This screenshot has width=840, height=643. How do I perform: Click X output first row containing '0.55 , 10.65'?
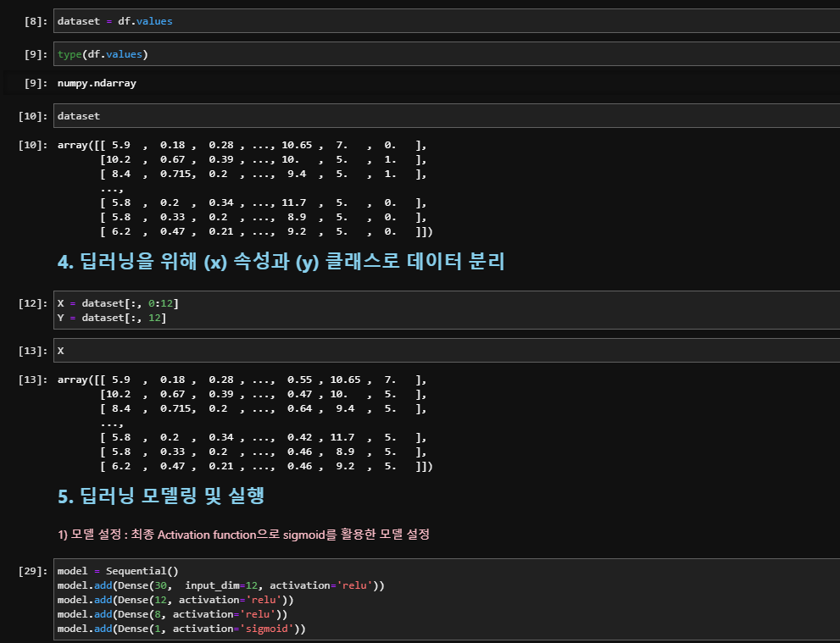[x=242, y=379]
